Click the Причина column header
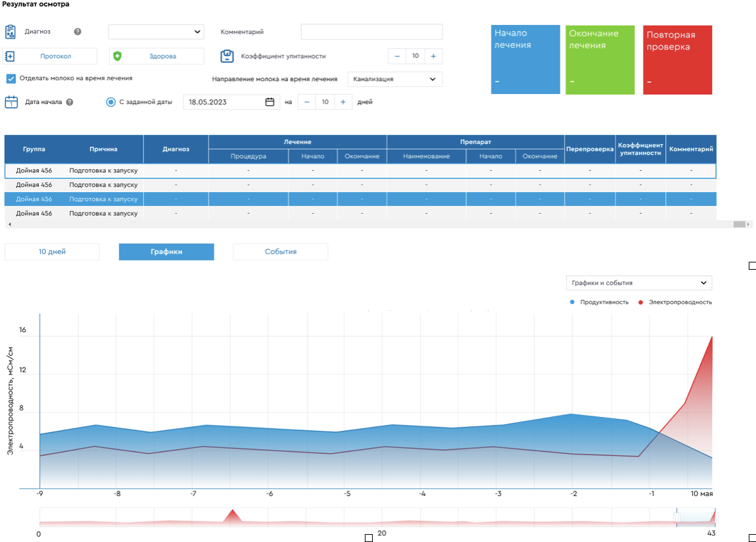The height and width of the screenshot is (542, 756). [103, 149]
